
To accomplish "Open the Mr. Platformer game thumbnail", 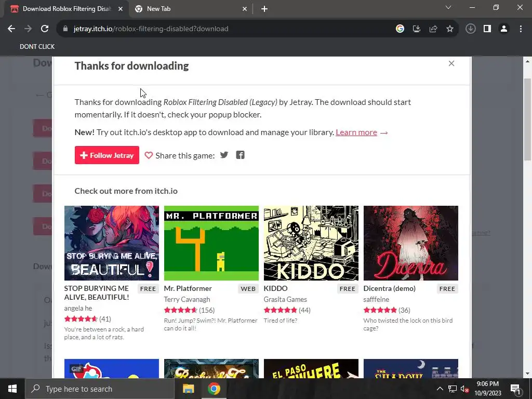I will (x=211, y=243).
